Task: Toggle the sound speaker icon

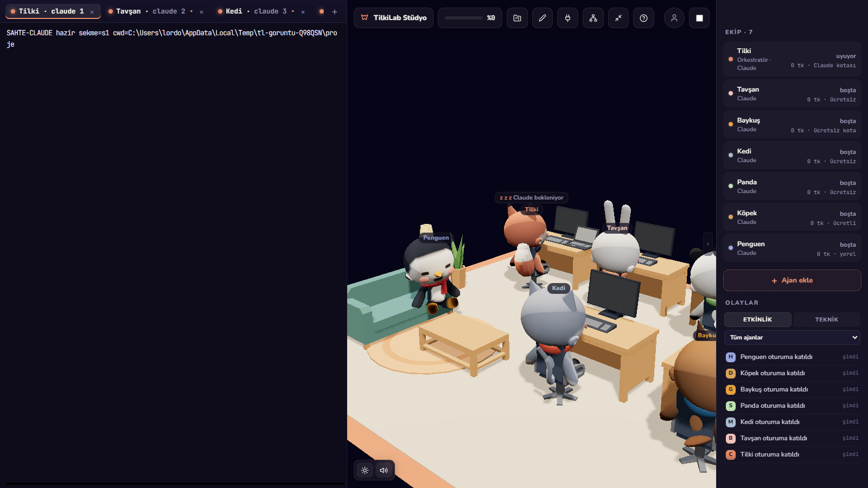Action: click(384, 470)
